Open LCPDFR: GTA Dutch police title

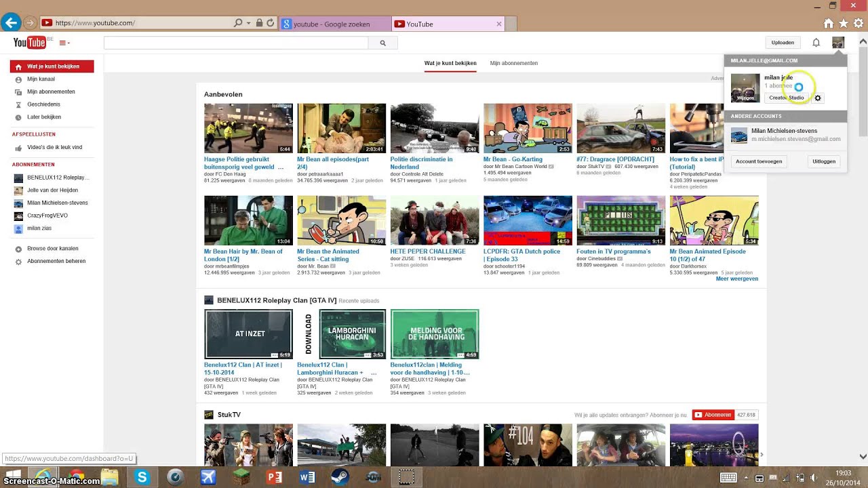[x=521, y=255]
